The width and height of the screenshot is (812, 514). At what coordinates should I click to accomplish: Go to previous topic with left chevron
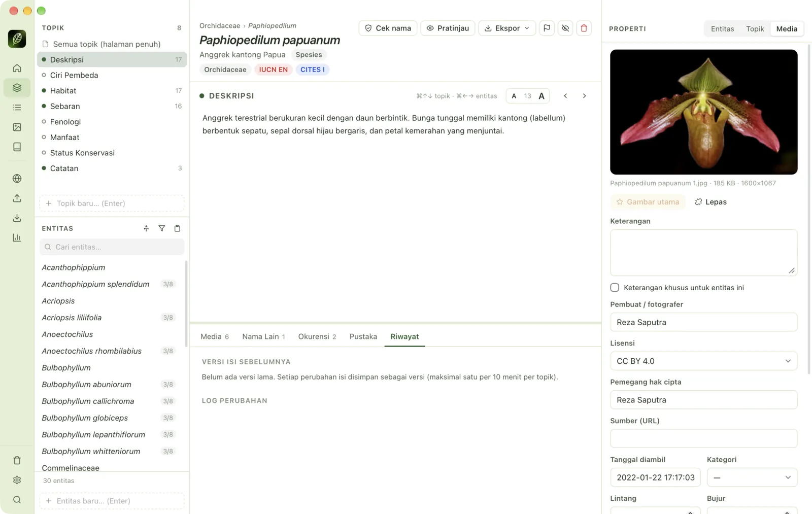point(565,96)
